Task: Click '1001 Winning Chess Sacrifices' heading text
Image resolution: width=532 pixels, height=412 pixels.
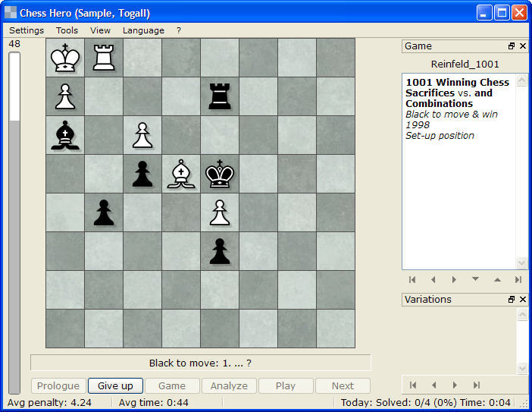Action: (x=458, y=87)
